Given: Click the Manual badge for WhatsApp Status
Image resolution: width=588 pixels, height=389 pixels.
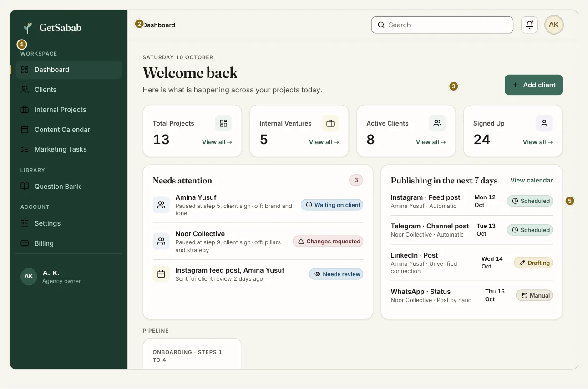Looking at the screenshot, I should pyautogui.click(x=534, y=295).
